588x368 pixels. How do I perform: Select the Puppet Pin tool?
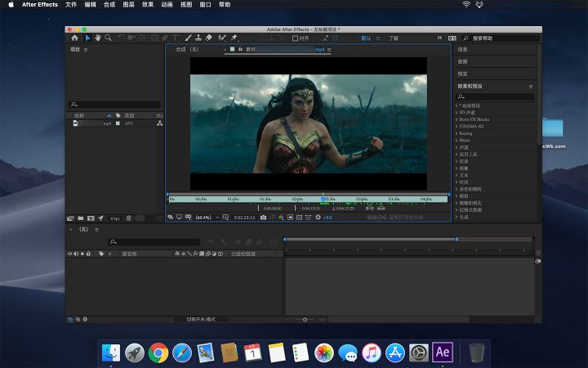pos(234,38)
